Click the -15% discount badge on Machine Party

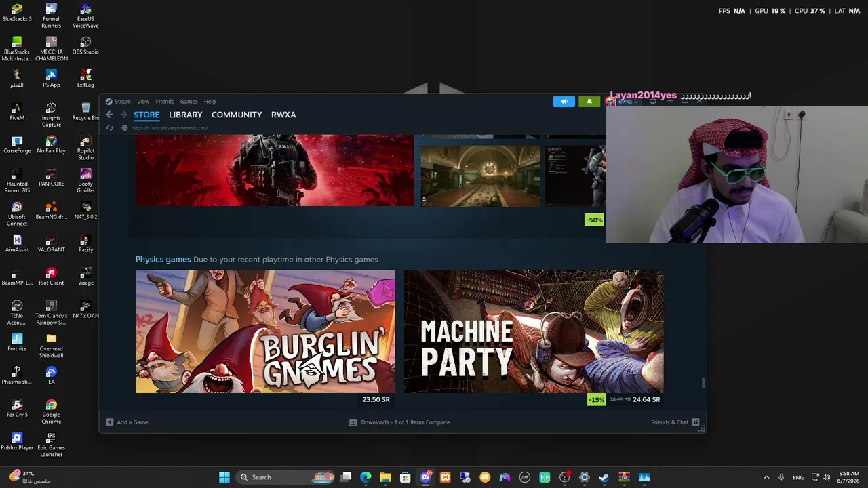[x=596, y=400]
